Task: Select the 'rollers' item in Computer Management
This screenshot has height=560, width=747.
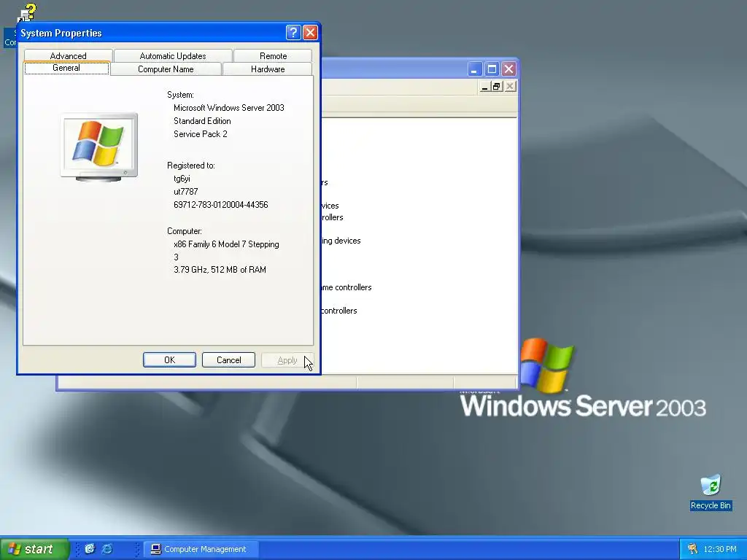Action: pyautogui.click(x=332, y=217)
